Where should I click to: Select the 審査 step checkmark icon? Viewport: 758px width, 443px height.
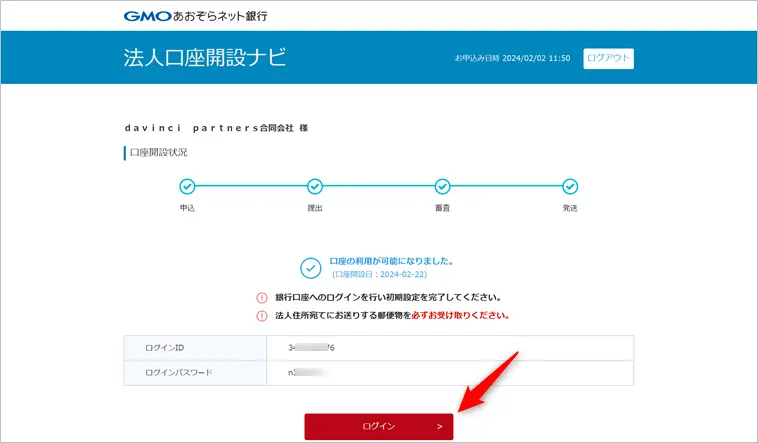coord(442,186)
